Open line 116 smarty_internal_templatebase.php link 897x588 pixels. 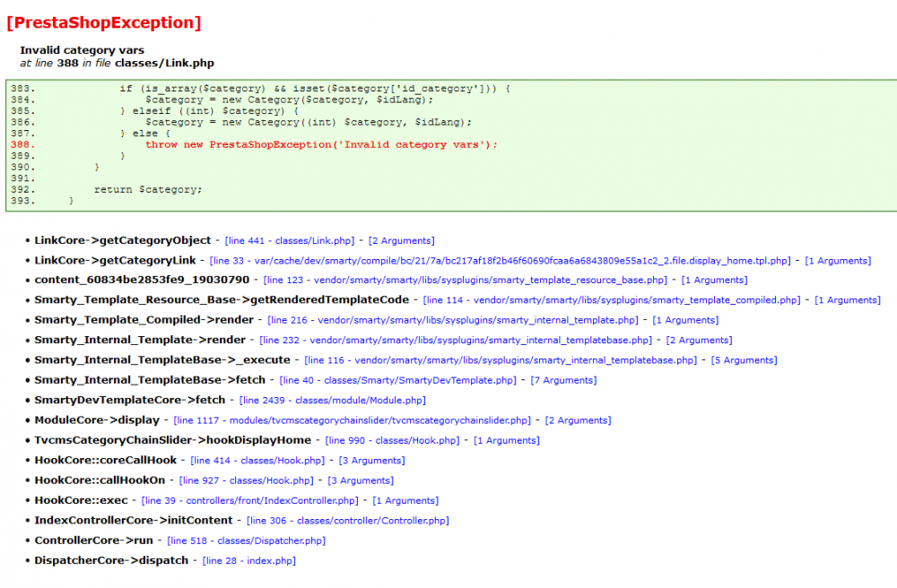point(501,360)
